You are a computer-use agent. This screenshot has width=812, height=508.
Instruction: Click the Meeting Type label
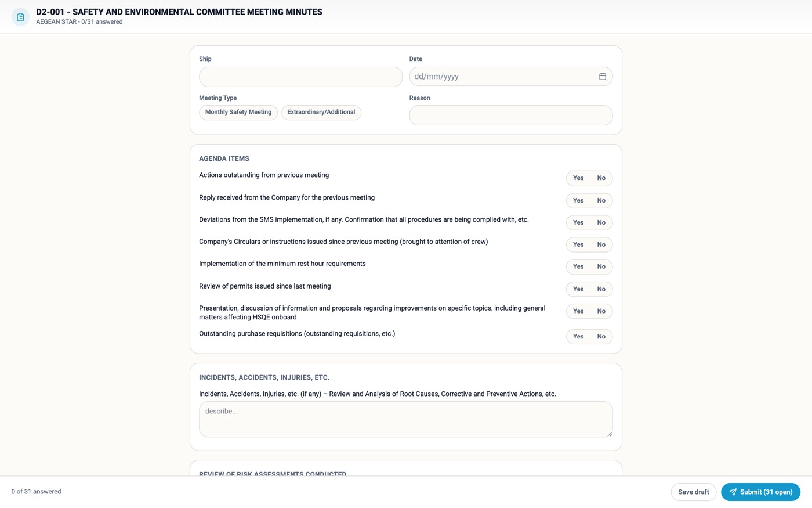217,98
